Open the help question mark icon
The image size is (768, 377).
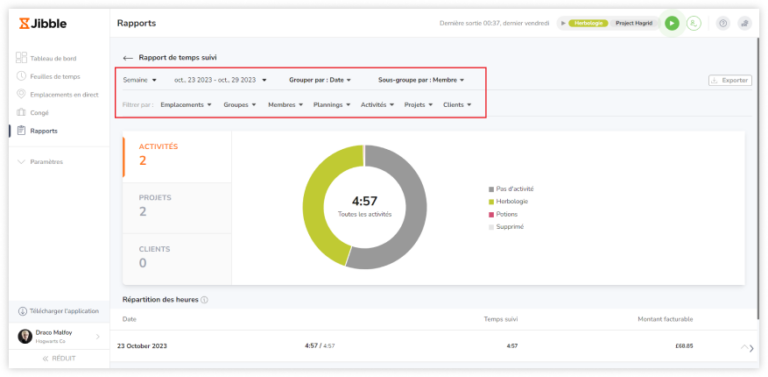coord(723,23)
